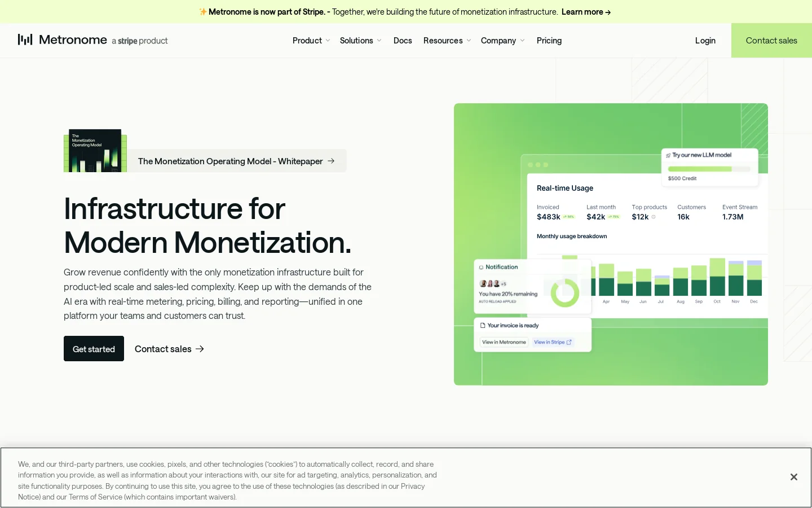The height and width of the screenshot is (508, 812).
Task: Click the Last month $42k value
Action: tap(595, 217)
